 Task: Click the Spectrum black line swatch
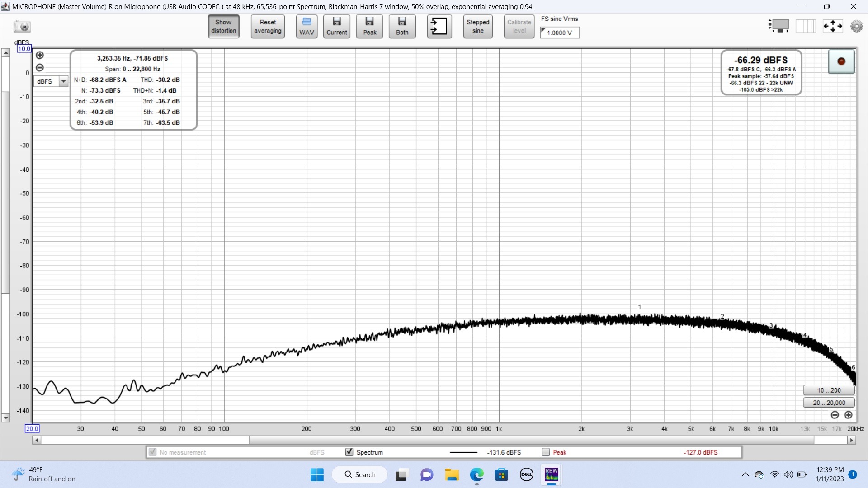click(463, 452)
